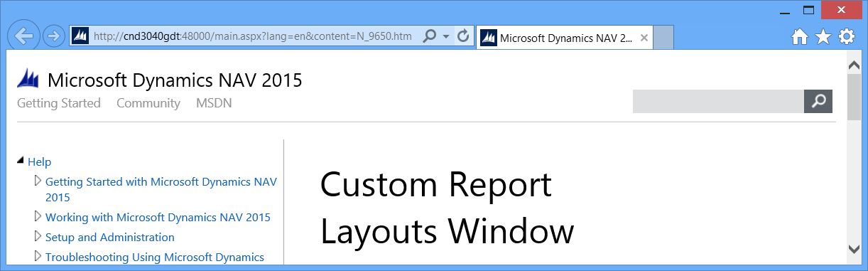
Task: Open a new blank tab
Action: click(663, 38)
